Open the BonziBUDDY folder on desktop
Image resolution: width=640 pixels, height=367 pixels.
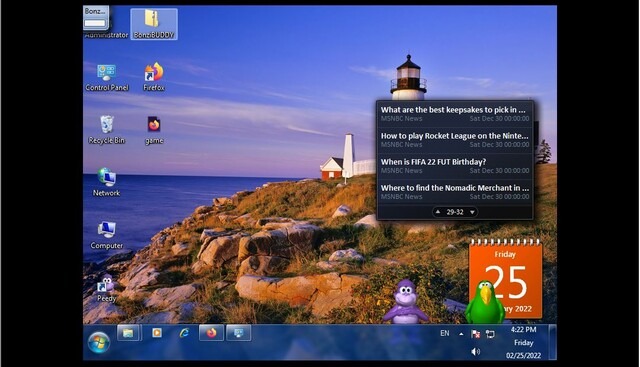(154, 24)
